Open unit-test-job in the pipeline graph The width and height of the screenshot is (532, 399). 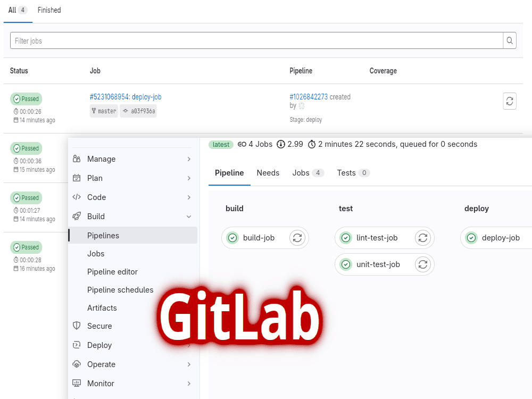click(x=378, y=264)
